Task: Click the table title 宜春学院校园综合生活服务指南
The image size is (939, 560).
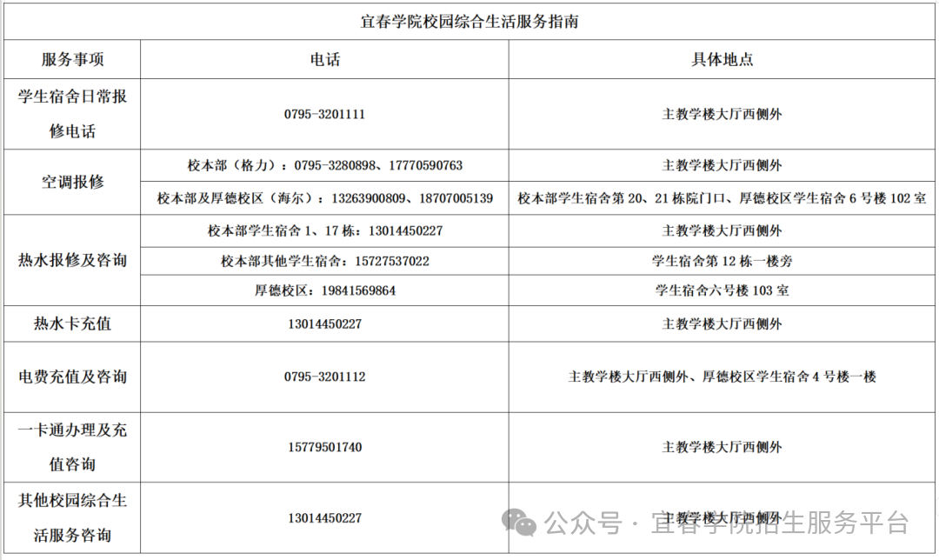Action: [469, 22]
